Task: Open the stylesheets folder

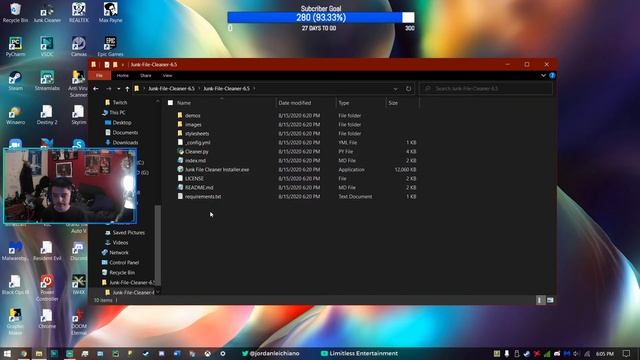Action: tap(197, 133)
